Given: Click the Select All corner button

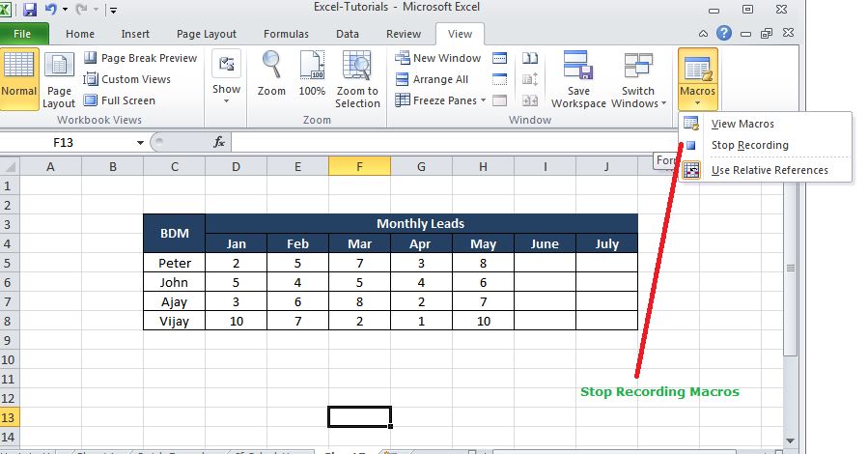Looking at the screenshot, I should coord(10,166).
